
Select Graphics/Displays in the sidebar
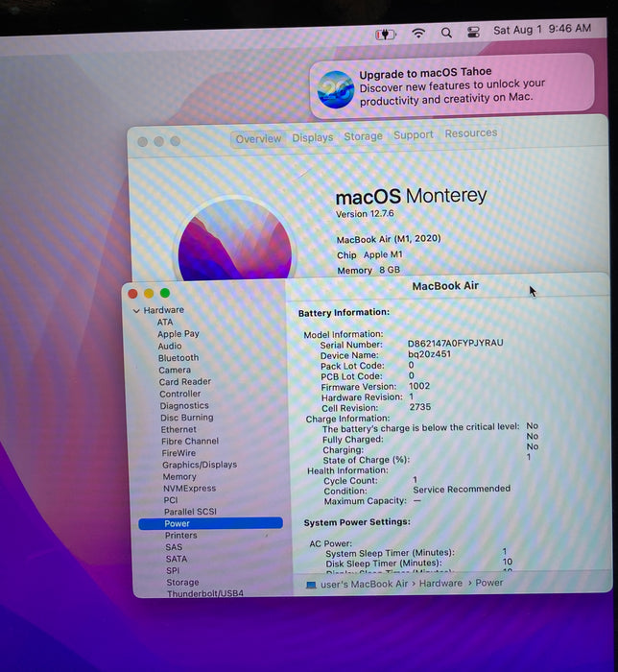click(200, 465)
